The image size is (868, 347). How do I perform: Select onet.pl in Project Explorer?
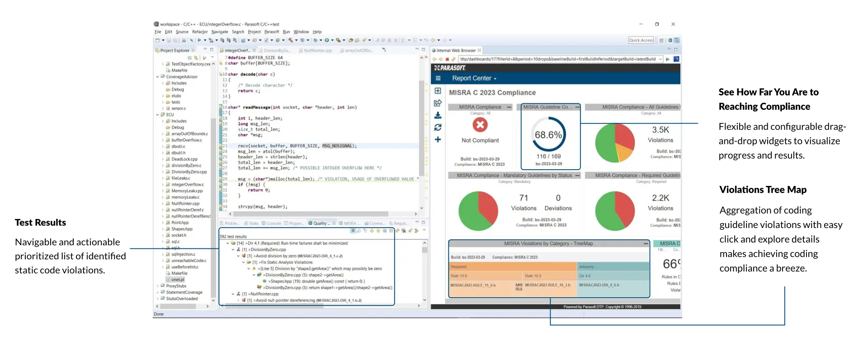point(178,280)
